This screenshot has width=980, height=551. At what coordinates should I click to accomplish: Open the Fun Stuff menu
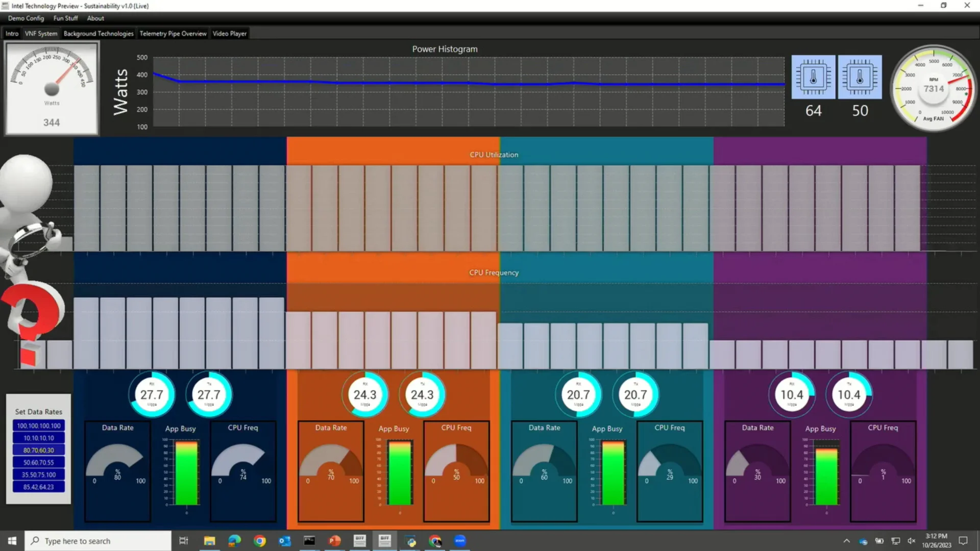click(65, 18)
